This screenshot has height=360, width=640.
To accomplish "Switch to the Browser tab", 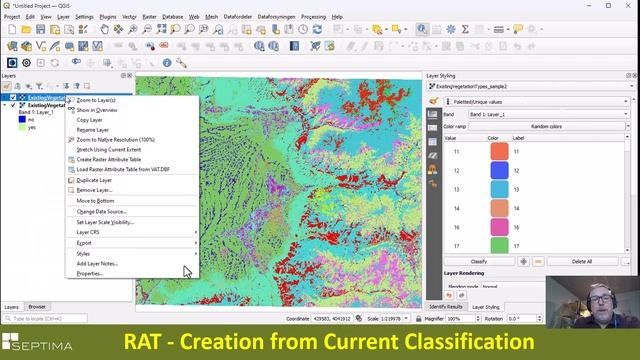I will pyautogui.click(x=37, y=307).
